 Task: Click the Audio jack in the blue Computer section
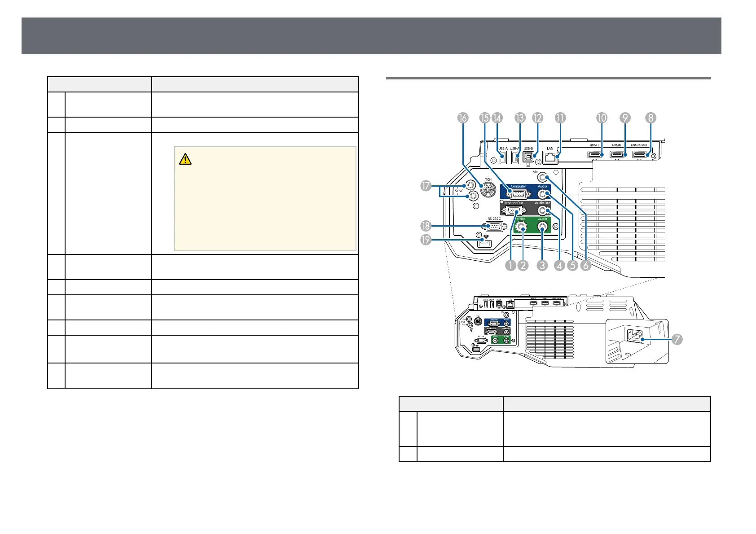click(x=543, y=194)
